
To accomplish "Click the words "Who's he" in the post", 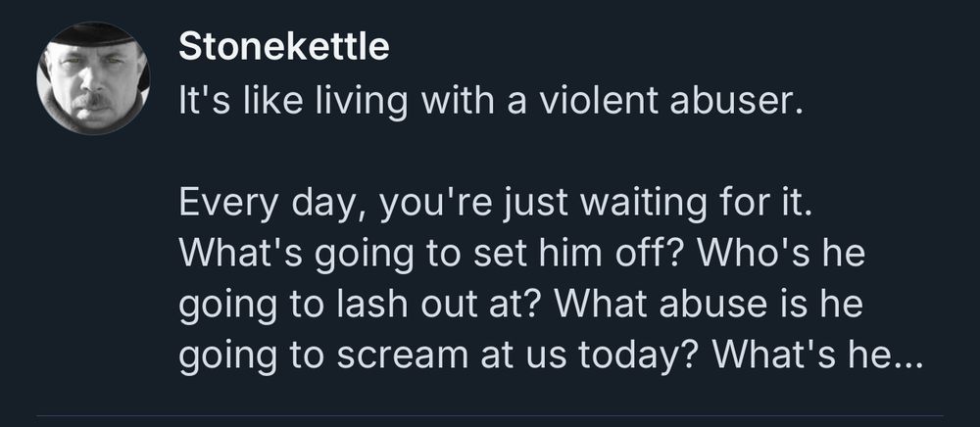I will point(781,253).
